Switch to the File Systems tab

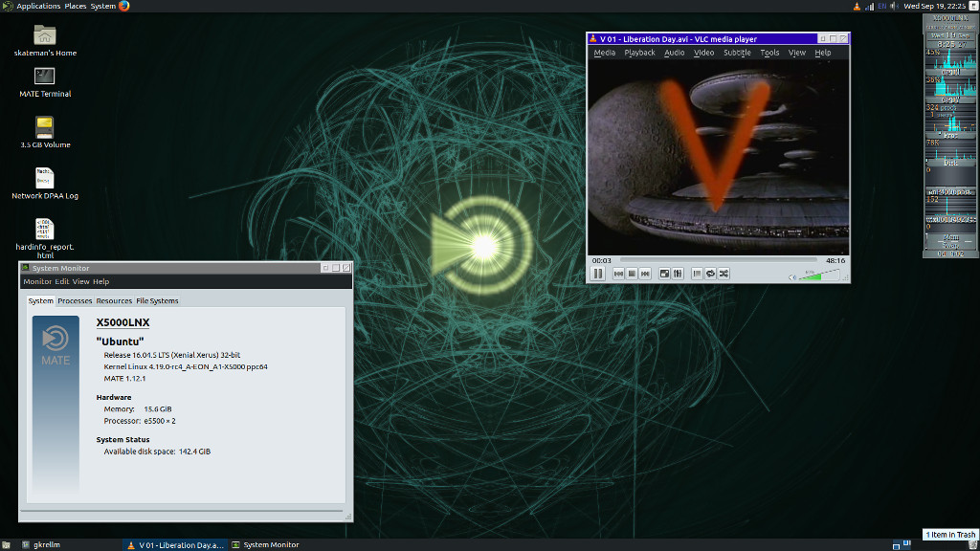pos(157,300)
